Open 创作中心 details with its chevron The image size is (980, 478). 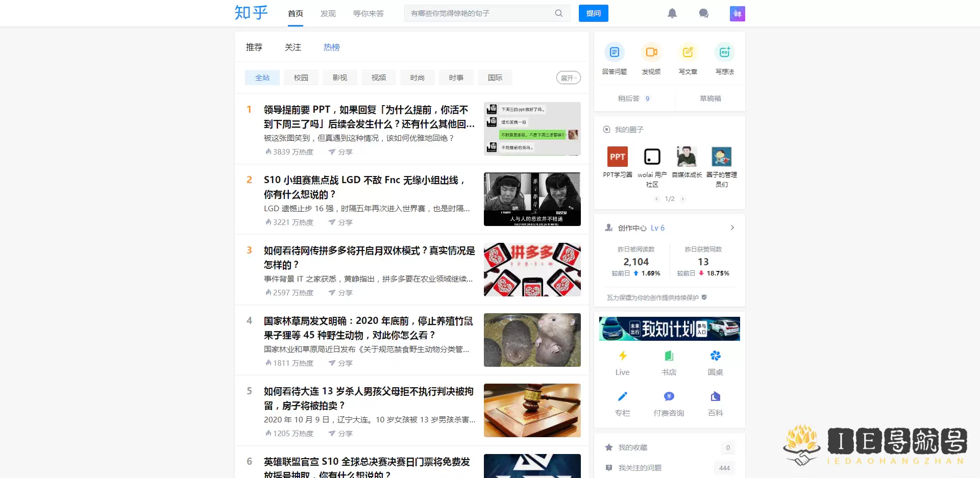pyautogui.click(x=732, y=228)
